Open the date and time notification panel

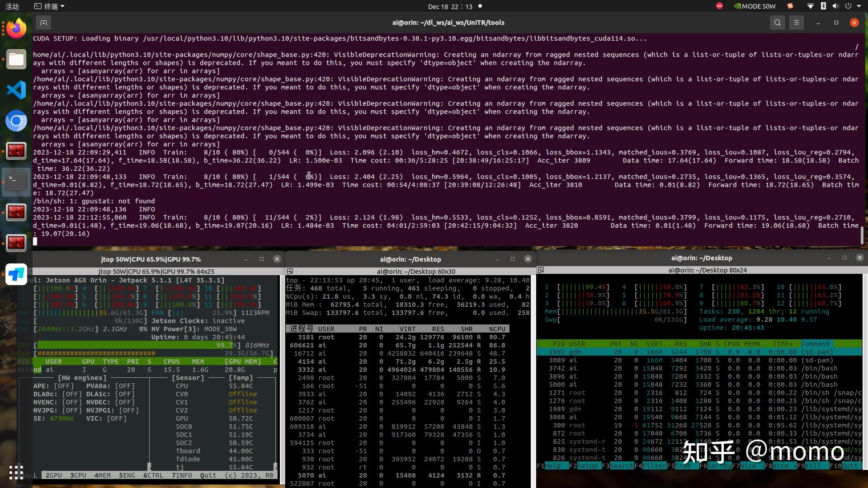pyautogui.click(x=450, y=6)
